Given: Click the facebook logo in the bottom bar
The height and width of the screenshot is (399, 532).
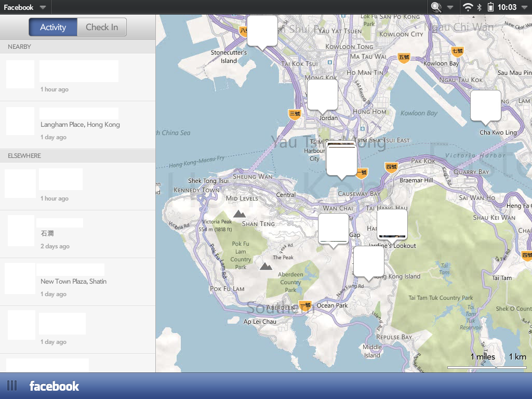Looking at the screenshot, I should pos(54,386).
